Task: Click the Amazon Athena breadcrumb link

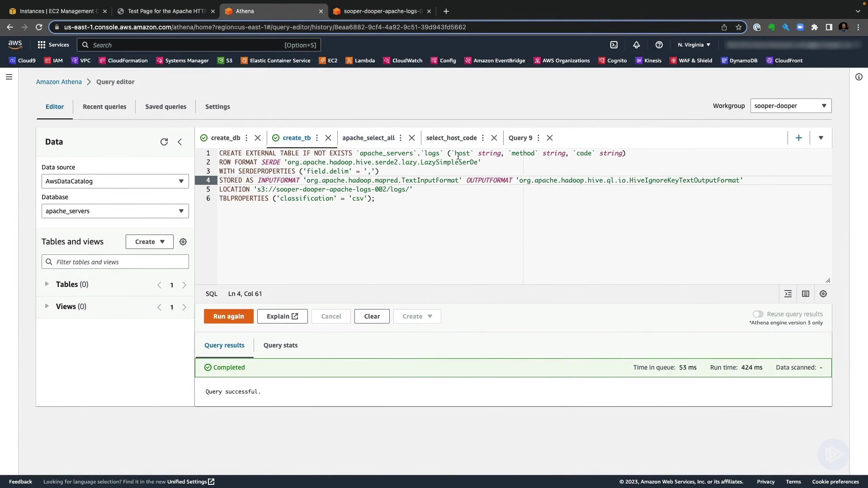Action: point(59,82)
